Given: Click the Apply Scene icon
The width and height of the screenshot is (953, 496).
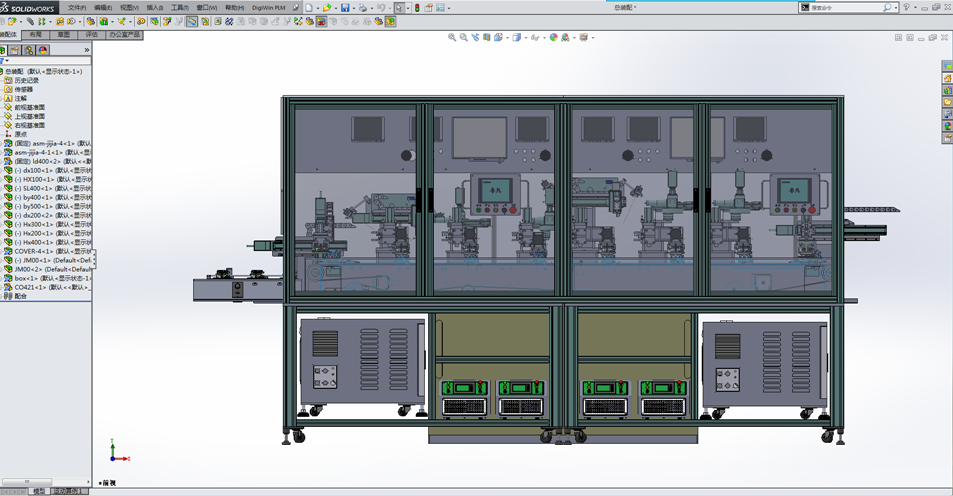Looking at the screenshot, I should (x=565, y=37).
